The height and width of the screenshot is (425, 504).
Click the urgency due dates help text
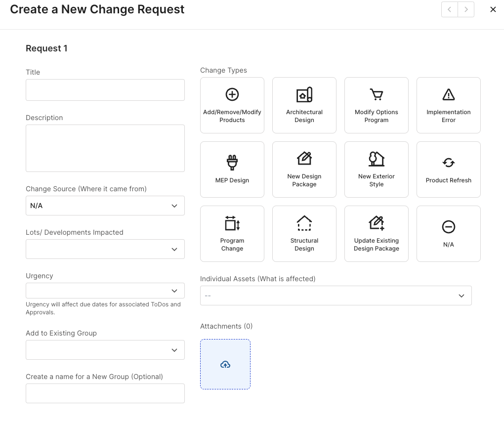coord(103,308)
